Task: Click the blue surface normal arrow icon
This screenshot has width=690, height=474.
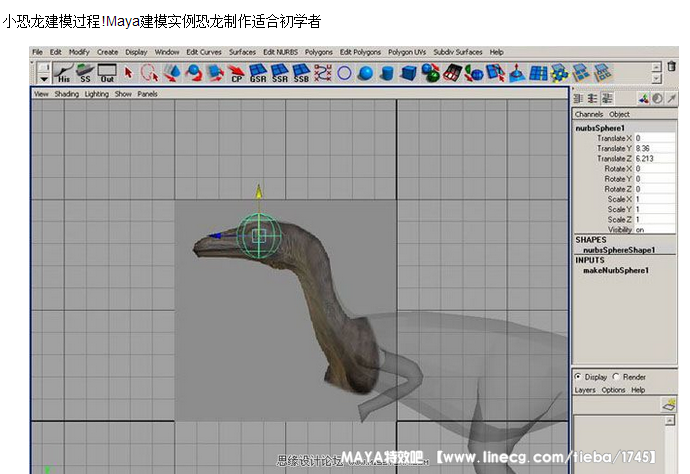Action: [517, 73]
